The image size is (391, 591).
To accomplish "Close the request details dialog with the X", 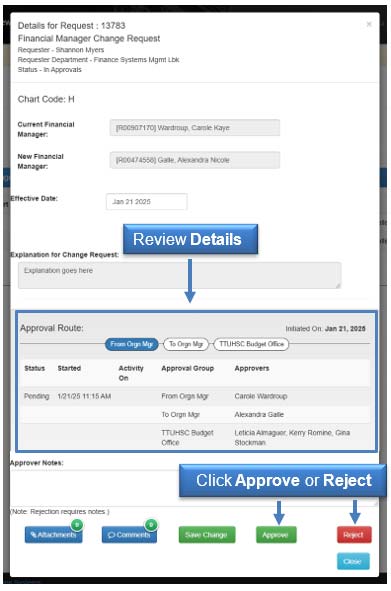I will pos(369,24).
